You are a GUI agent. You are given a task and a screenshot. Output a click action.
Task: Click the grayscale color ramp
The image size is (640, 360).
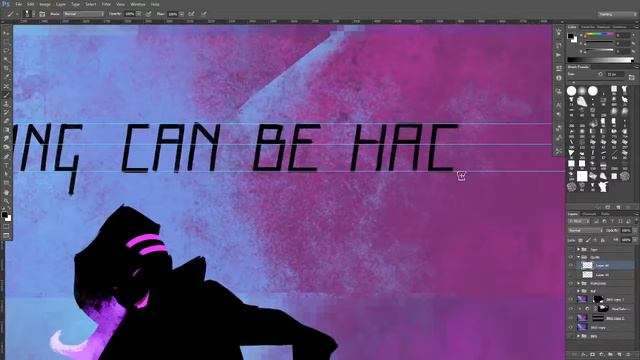click(600, 60)
